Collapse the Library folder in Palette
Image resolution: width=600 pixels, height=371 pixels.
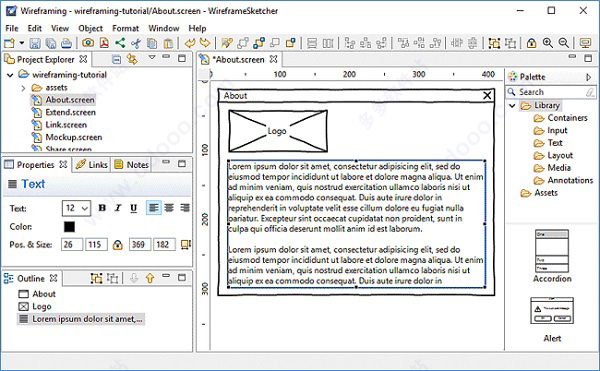coord(512,105)
